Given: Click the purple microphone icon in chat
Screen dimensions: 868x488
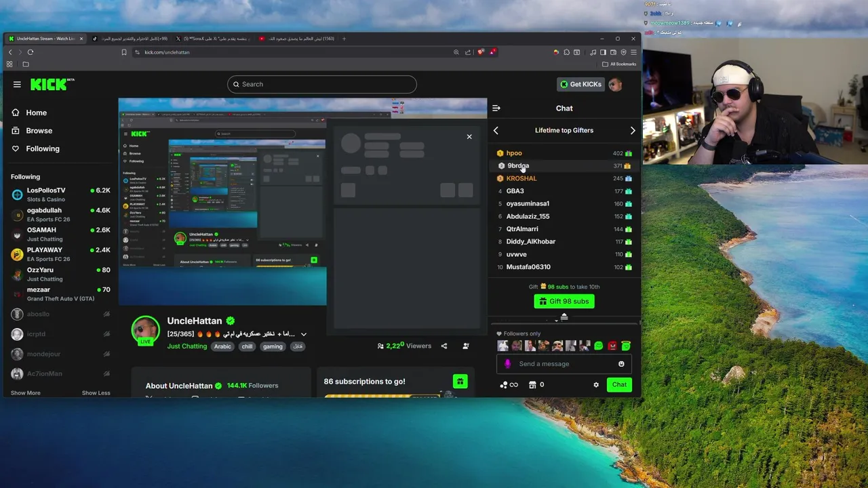Looking at the screenshot, I should (x=507, y=364).
